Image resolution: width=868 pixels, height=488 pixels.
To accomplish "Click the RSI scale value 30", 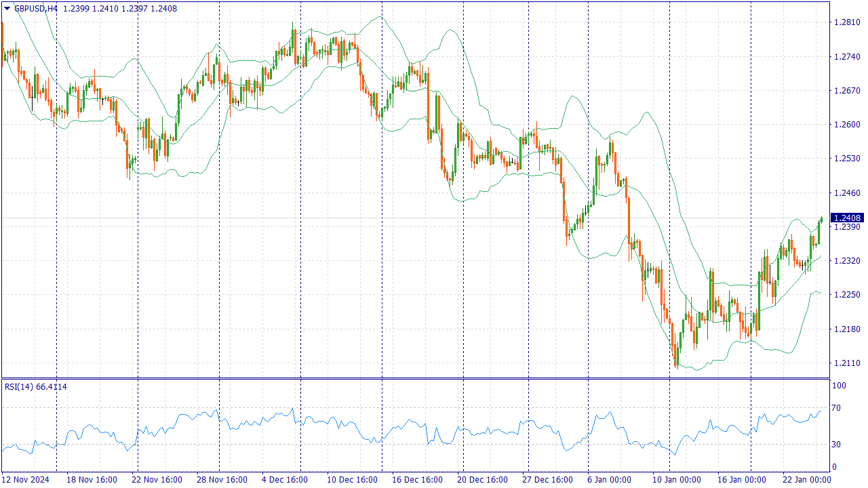I will (837, 445).
